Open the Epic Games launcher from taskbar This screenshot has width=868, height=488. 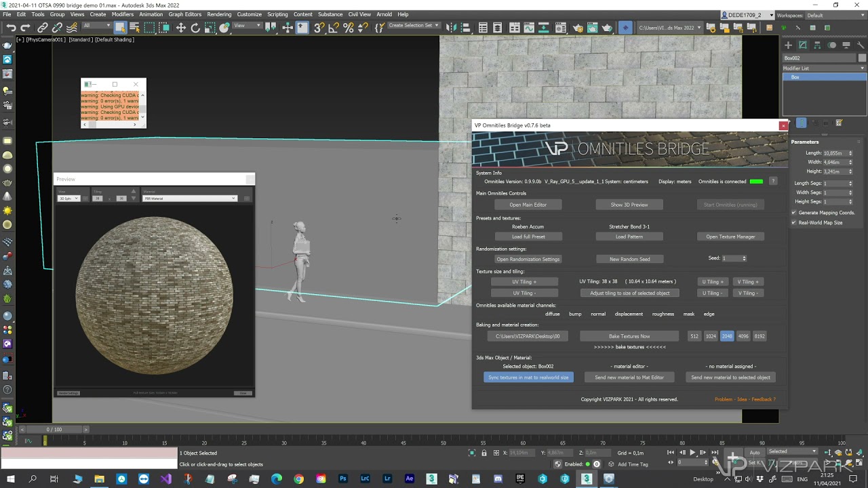tap(520, 479)
